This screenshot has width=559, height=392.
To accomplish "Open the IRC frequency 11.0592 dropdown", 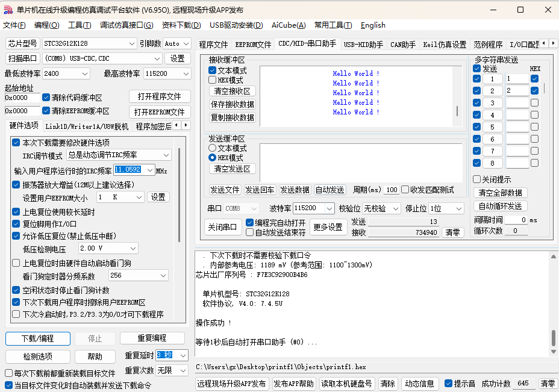I will click(x=150, y=170).
